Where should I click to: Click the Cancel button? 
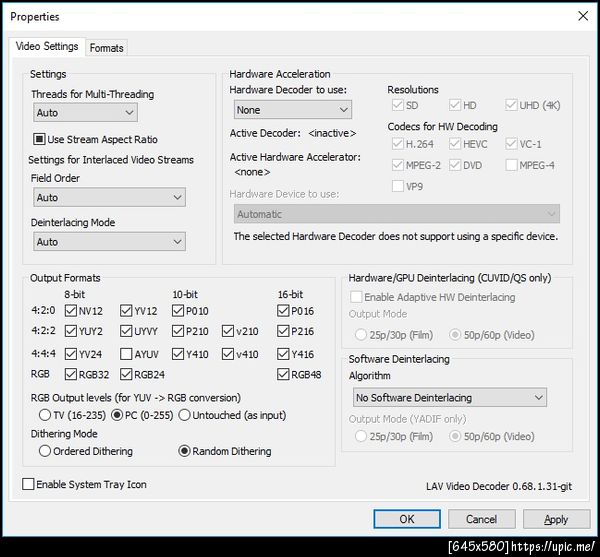481,519
